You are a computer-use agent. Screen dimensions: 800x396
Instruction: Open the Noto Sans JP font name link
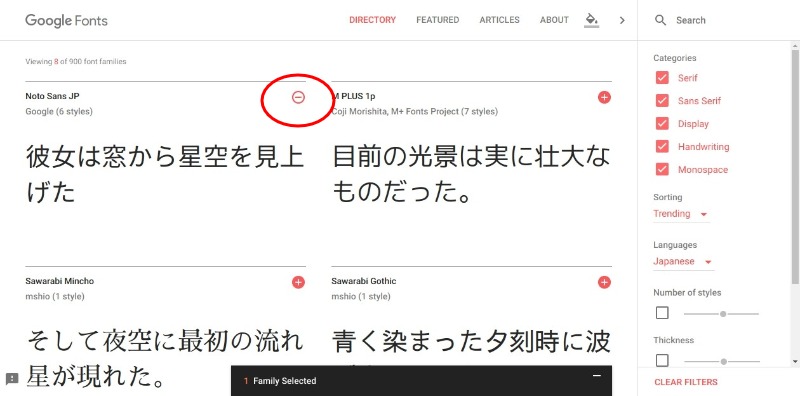click(52, 96)
